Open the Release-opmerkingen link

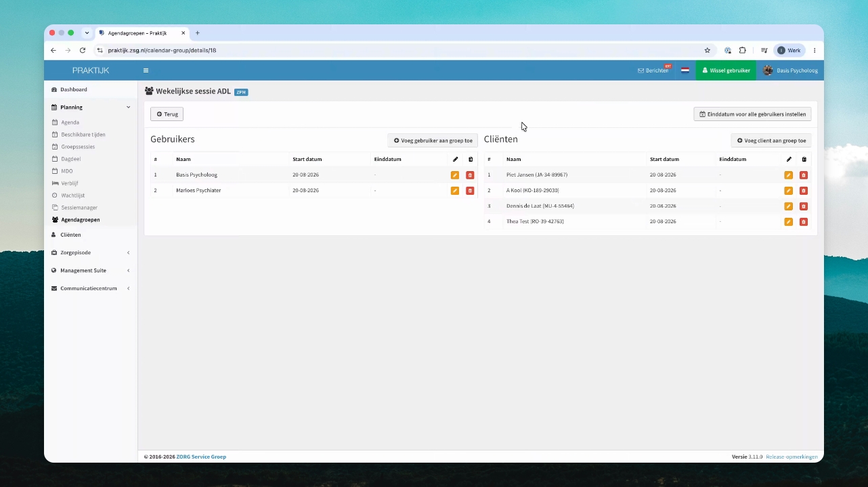pos(791,457)
